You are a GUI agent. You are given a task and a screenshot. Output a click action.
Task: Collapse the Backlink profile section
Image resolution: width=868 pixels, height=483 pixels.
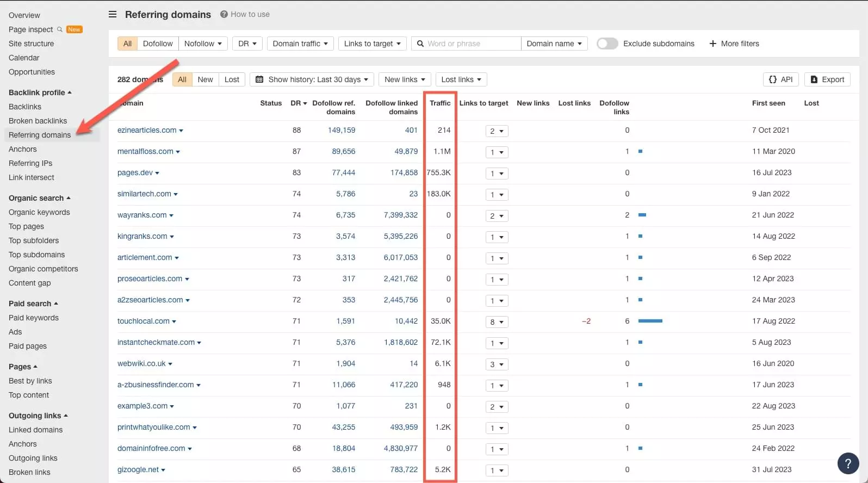[x=40, y=92]
